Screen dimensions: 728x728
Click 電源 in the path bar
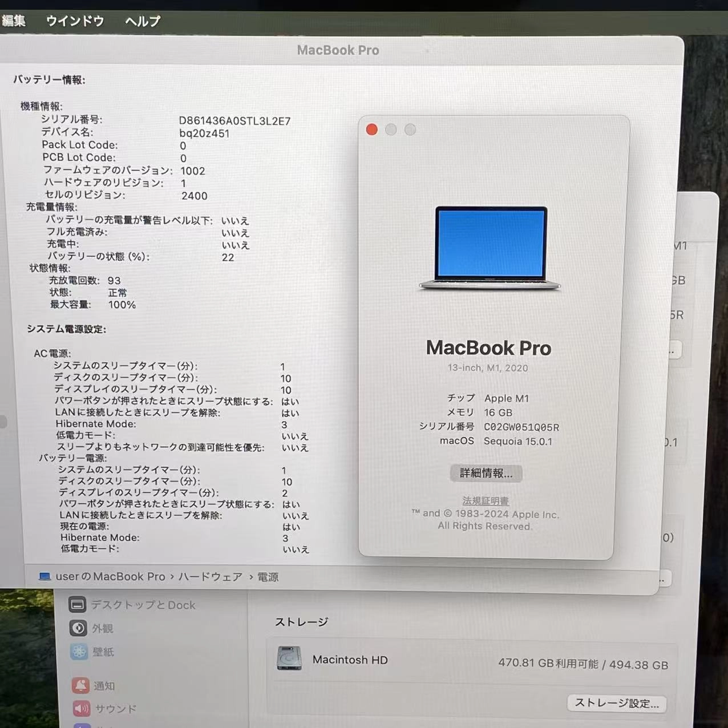[x=268, y=577]
